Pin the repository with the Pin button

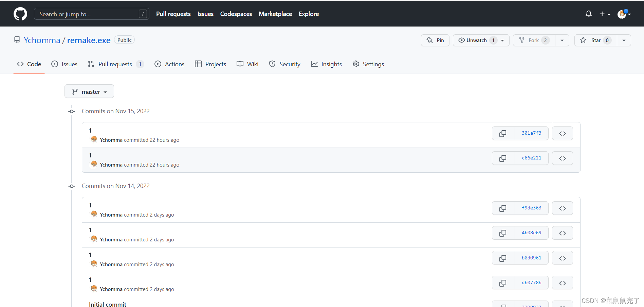(435, 40)
